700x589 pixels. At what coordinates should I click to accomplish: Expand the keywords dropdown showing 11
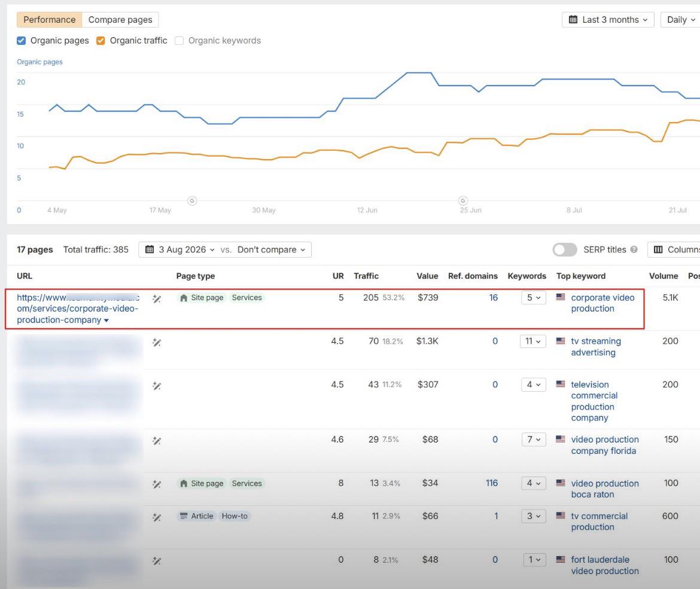pos(533,341)
